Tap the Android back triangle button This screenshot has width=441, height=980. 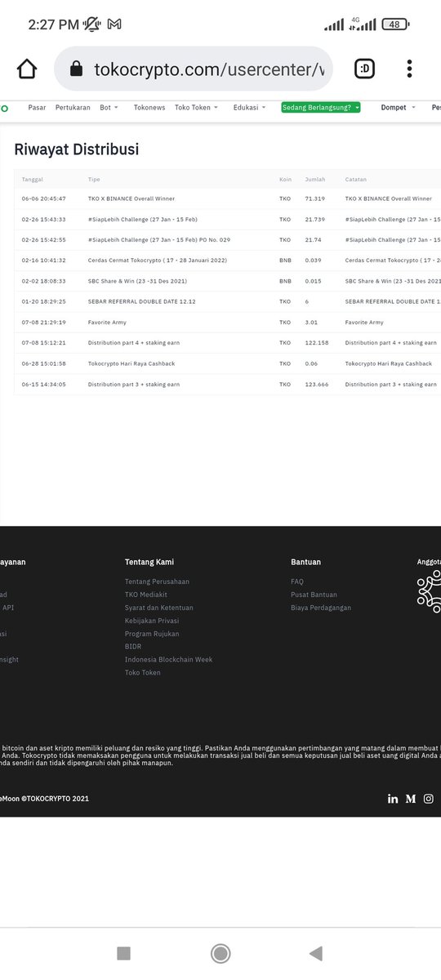[316, 953]
